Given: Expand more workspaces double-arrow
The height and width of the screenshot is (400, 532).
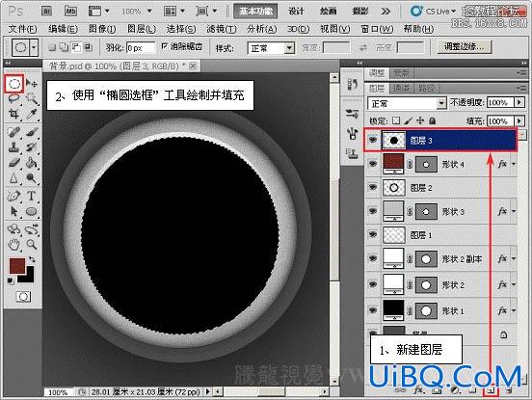Looking at the screenshot, I should tap(386, 12).
